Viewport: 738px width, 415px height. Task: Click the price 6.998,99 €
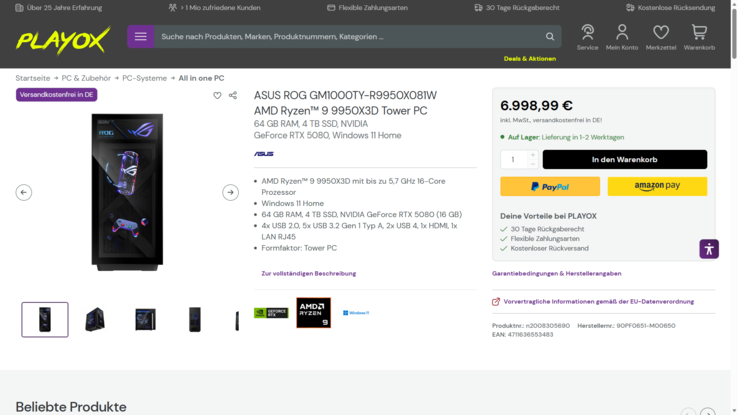[x=536, y=105]
